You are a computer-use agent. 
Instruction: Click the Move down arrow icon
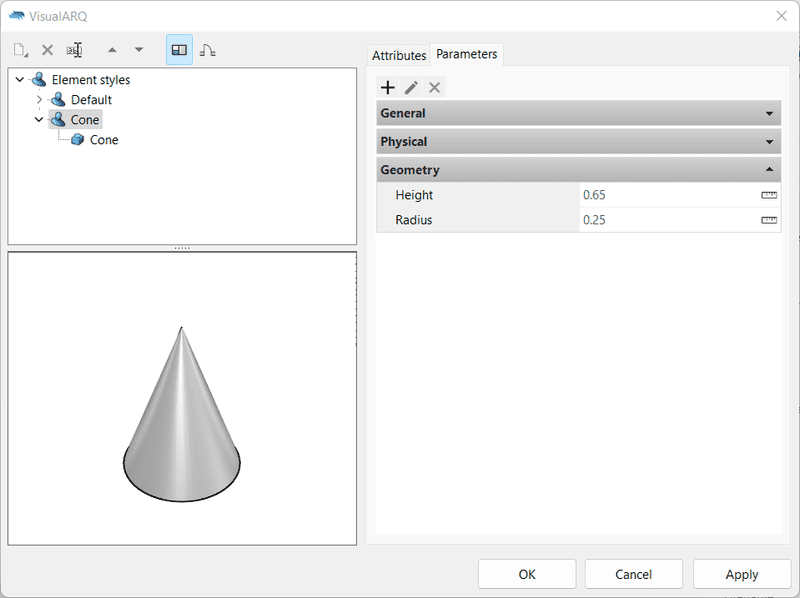click(x=140, y=49)
